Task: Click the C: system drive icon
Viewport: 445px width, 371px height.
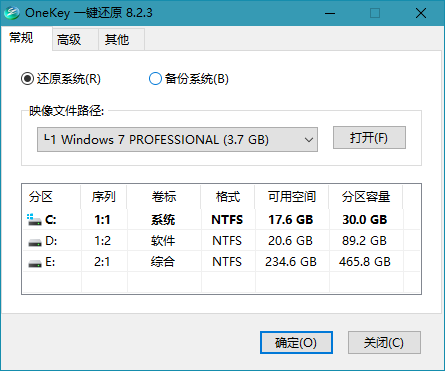Action: pos(34,220)
